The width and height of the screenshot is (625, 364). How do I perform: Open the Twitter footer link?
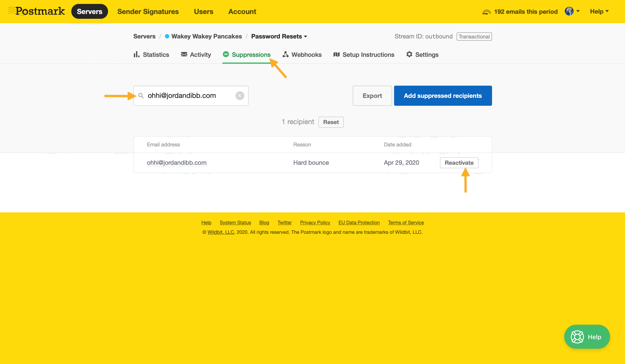coord(285,222)
